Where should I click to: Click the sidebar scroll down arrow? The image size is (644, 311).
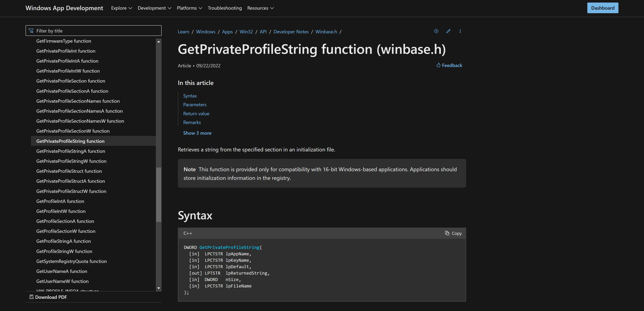(159, 288)
